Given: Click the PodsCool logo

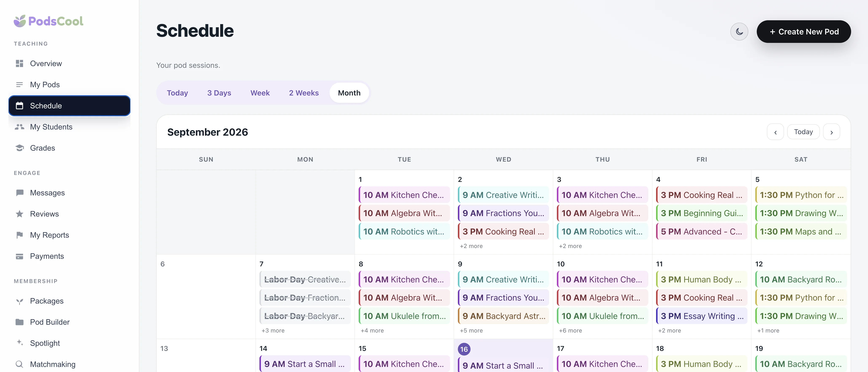Looking at the screenshot, I should (48, 21).
